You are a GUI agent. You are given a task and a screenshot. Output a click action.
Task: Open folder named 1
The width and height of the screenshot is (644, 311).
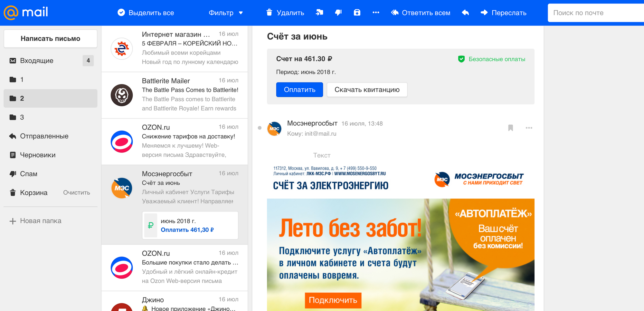coord(50,80)
